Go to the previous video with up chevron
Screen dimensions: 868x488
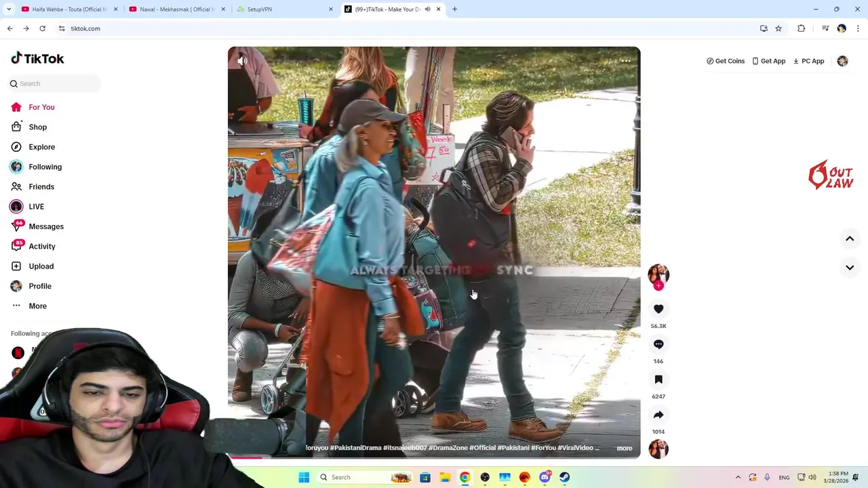click(850, 239)
